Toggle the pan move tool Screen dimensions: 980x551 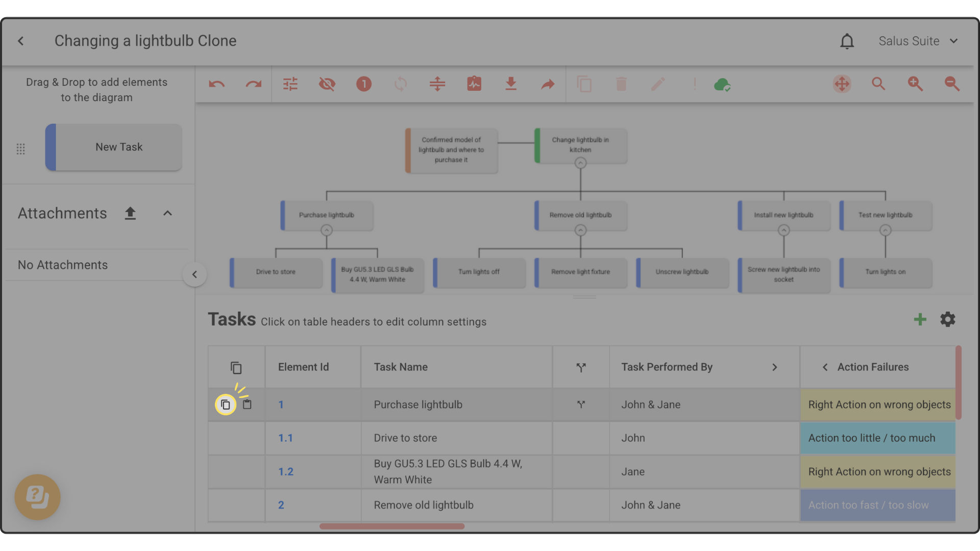tap(842, 84)
